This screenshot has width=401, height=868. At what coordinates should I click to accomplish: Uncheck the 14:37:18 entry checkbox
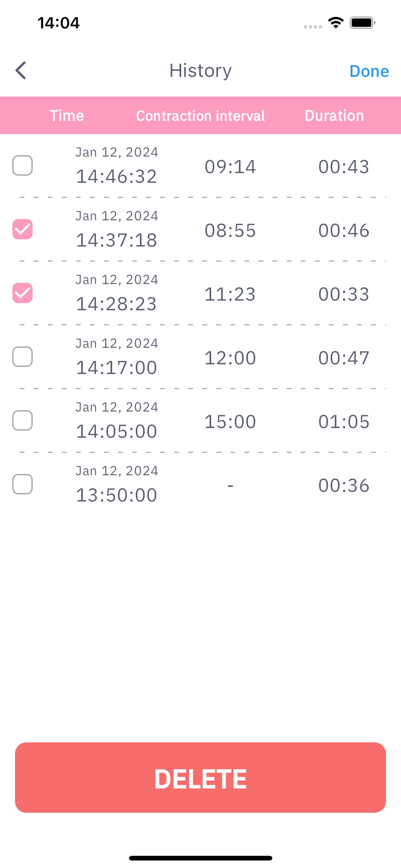[x=22, y=229]
